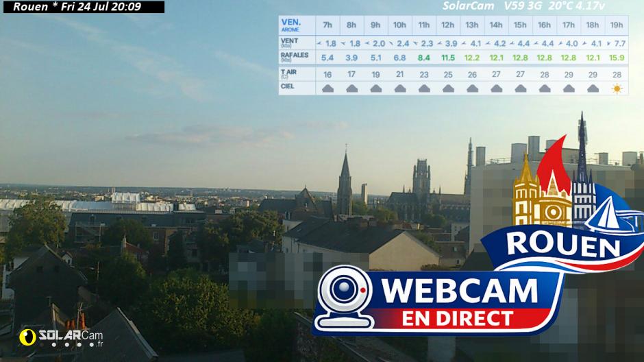Image resolution: width=644 pixels, height=362 pixels.
Task: Click the air temperature 28 at 19h
Action: point(617,74)
